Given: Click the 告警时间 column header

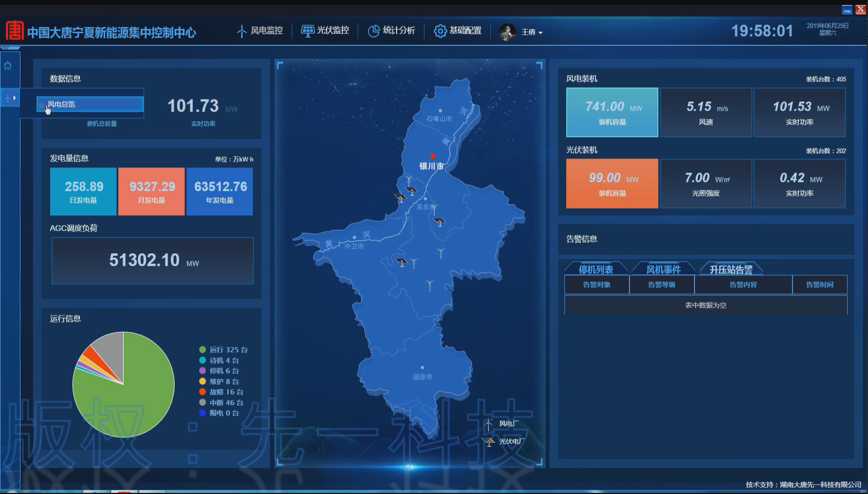Looking at the screenshot, I should 819,285.
